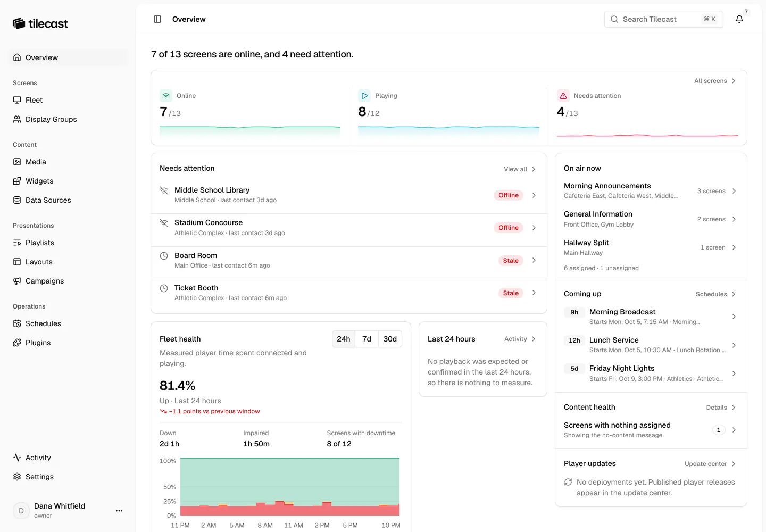Focus the Search Tilecast field
Viewport: 766px width, 532px height.
664,19
